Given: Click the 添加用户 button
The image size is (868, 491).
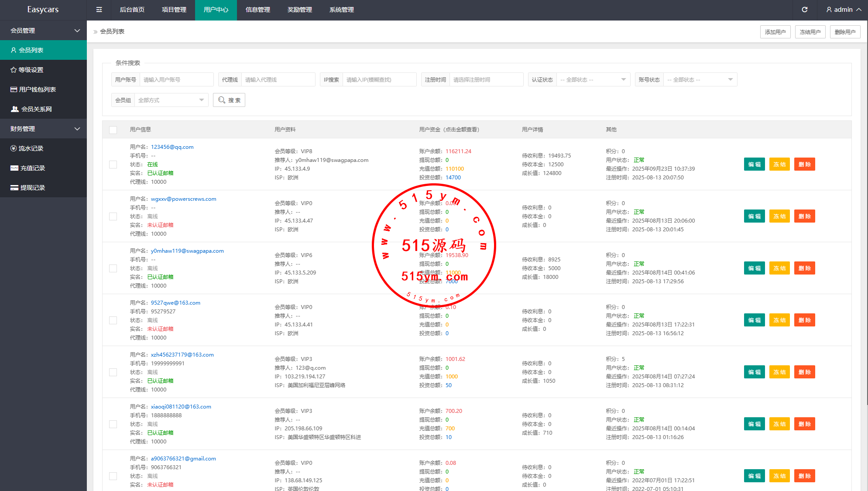Looking at the screenshot, I should (x=775, y=32).
